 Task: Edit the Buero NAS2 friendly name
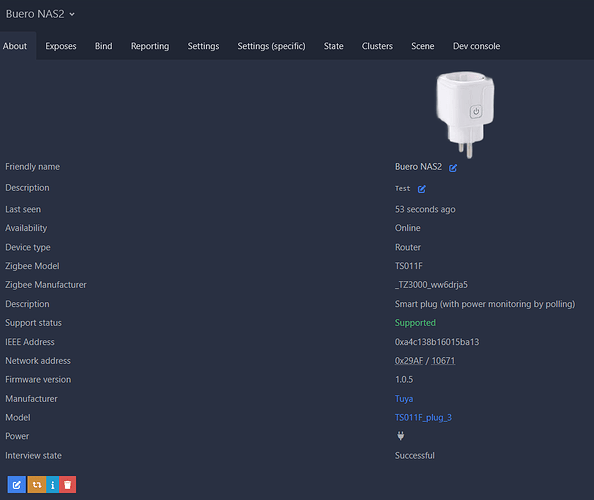[x=453, y=167]
